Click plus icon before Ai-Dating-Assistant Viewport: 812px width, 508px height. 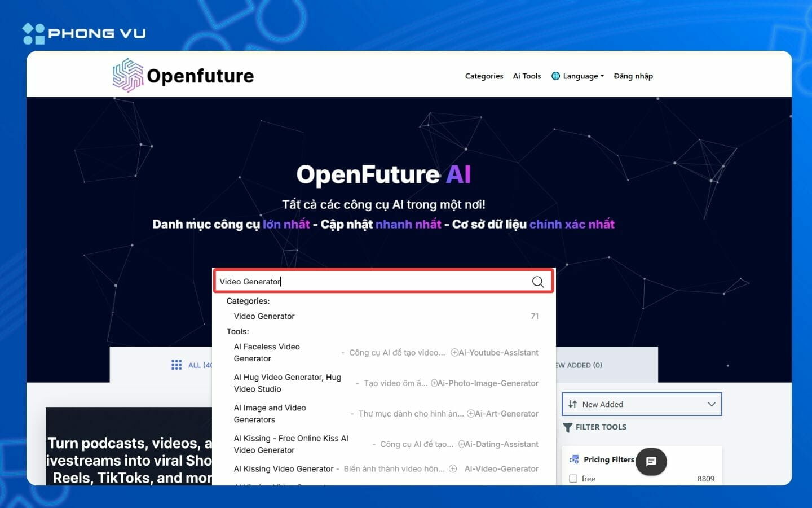[461, 444]
